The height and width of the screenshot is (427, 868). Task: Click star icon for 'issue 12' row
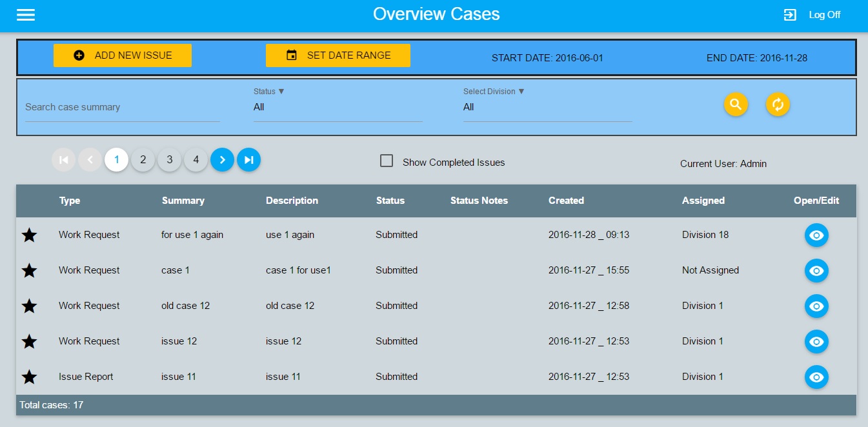click(29, 341)
